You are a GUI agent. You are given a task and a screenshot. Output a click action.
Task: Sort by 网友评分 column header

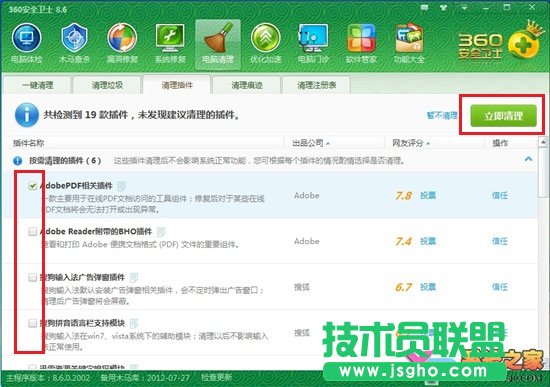[x=411, y=143]
